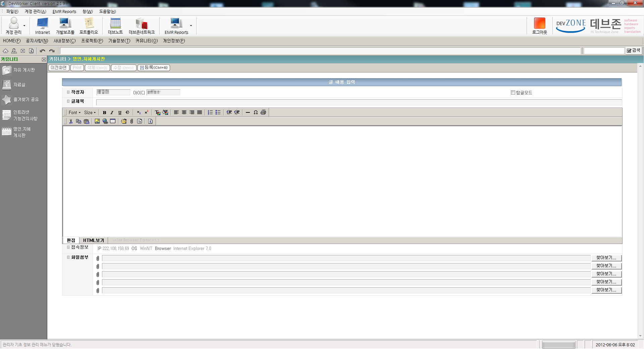Toggle underline formatting in the editor
The width and height of the screenshot is (644, 349).
[120, 112]
